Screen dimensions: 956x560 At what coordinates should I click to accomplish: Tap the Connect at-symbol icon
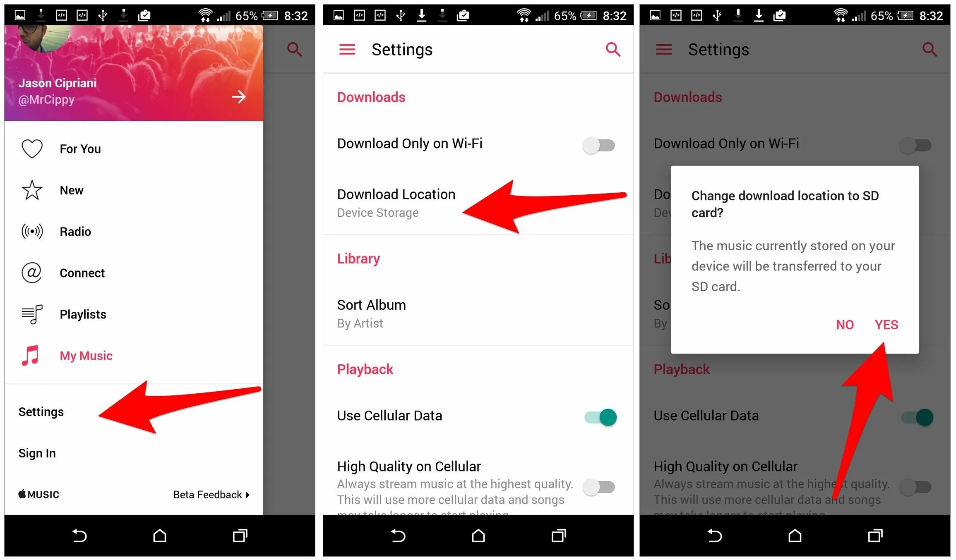[31, 270]
